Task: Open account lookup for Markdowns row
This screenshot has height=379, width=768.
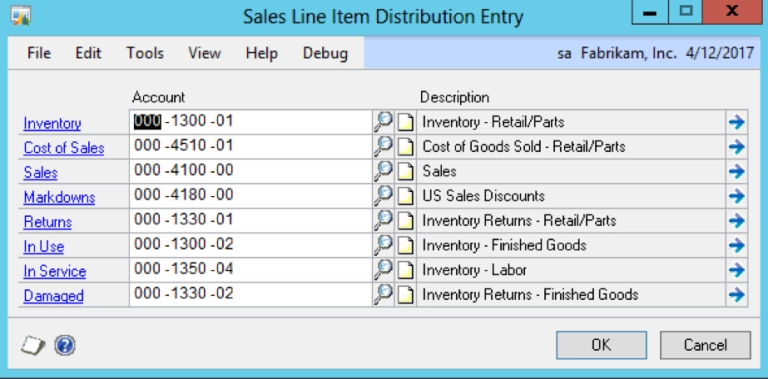Action: (x=384, y=196)
